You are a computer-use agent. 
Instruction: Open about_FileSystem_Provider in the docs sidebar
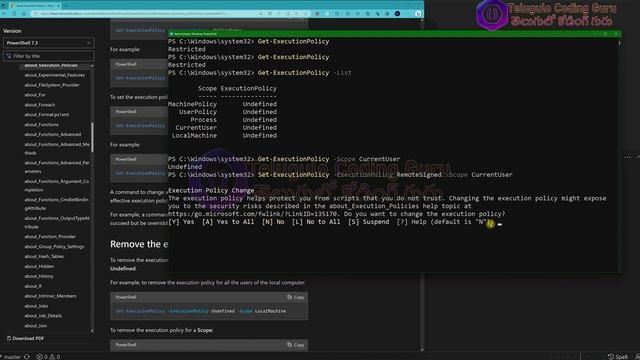tap(52, 85)
